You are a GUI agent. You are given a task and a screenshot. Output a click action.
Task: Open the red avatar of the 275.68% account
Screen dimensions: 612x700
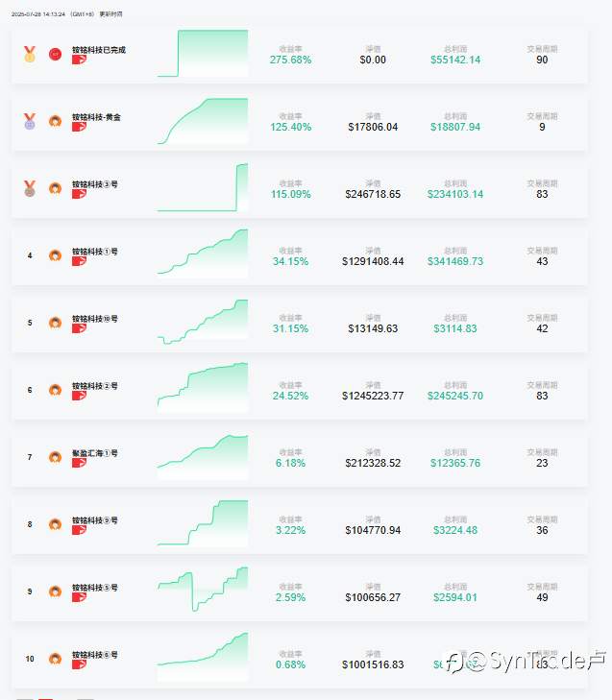pyautogui.click(x=56, y=54)
